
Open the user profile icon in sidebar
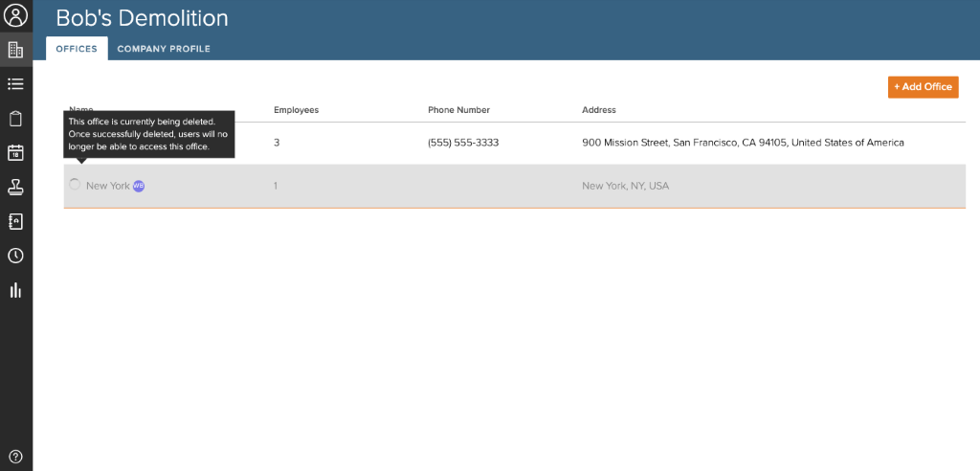point(15,16)
